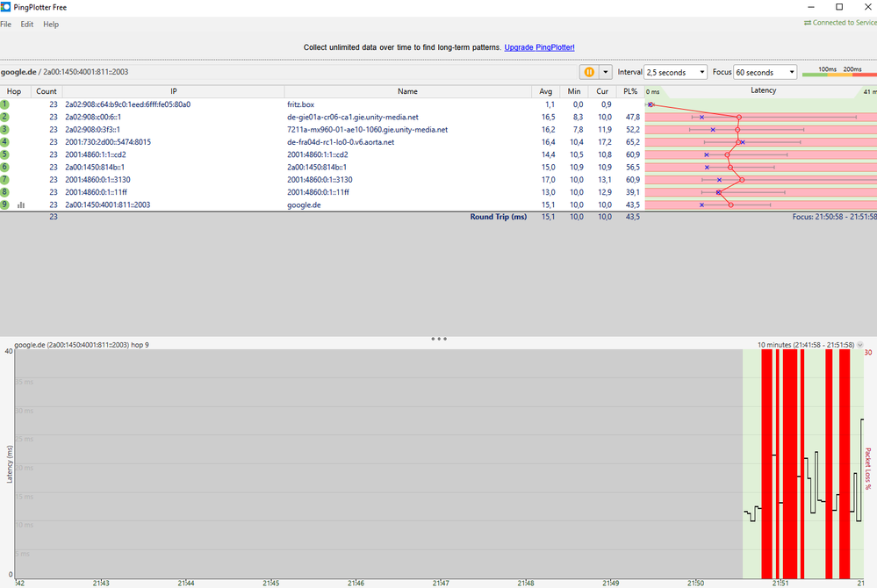877x588 pixels.
Task: Click the Round Trip (ms) summary label
Action: tap(499, 217)
